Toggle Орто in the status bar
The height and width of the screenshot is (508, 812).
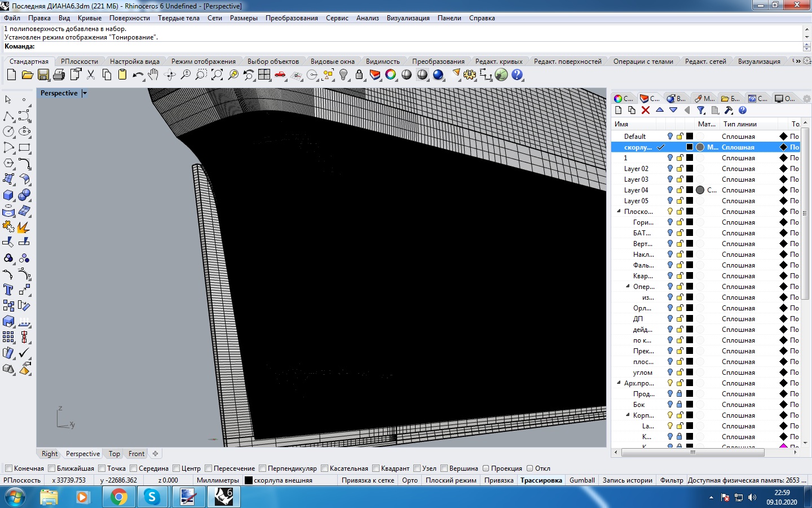[410, 480]
